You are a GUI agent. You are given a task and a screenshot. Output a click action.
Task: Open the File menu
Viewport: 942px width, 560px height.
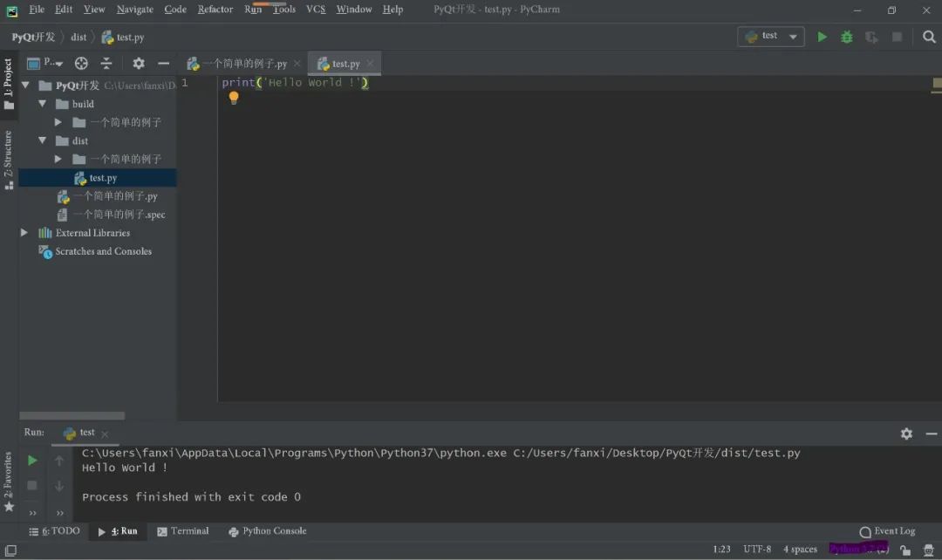coord(37,10)
